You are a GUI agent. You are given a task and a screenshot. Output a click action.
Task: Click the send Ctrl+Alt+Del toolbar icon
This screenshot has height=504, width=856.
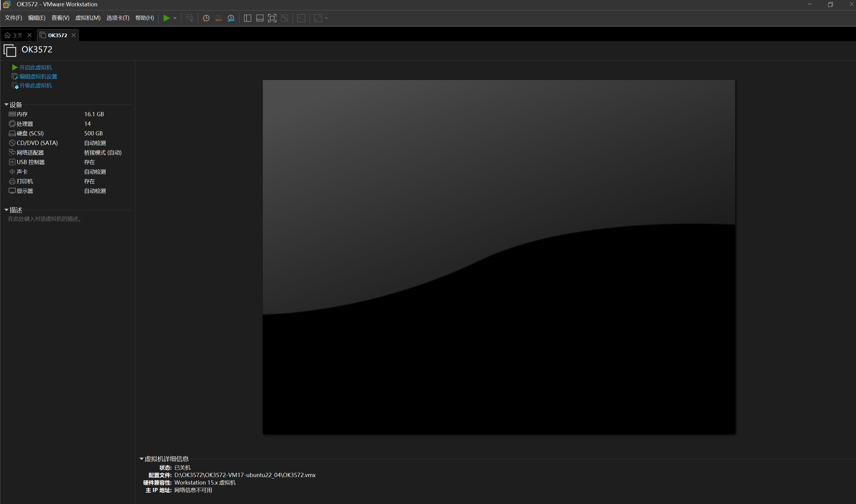pyautogui.click(x=190, y=18)
